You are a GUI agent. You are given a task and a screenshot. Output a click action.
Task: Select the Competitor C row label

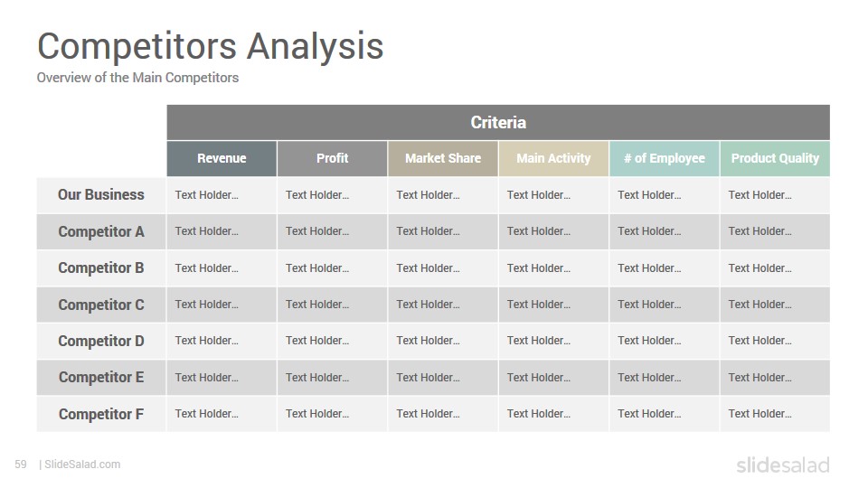pyautogui.click(x=100, y=305)
